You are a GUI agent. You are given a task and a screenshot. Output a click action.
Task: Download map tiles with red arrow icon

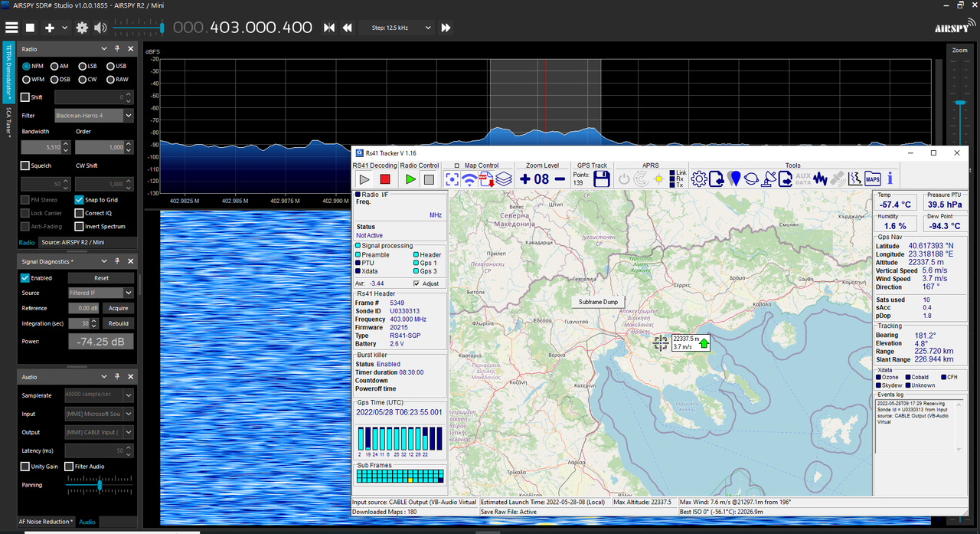tap(486, 179)
